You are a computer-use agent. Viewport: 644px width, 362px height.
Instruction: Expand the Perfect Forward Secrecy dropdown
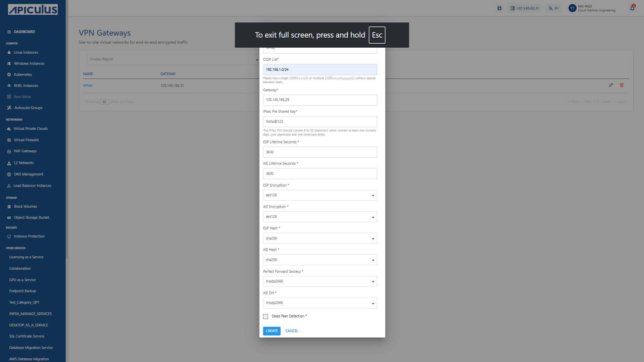point(320,281)
